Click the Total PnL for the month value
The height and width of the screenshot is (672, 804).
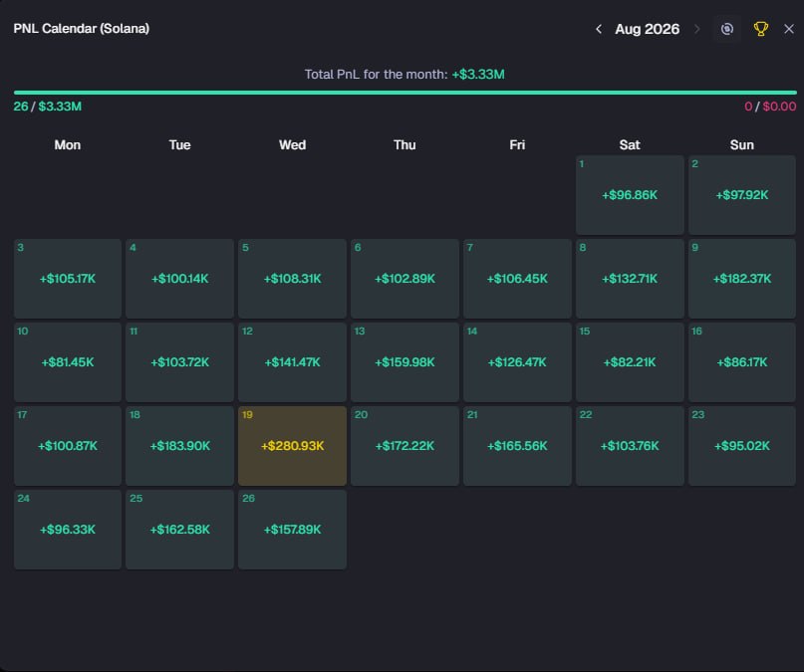pyautogui.click(x=478, y=75)
